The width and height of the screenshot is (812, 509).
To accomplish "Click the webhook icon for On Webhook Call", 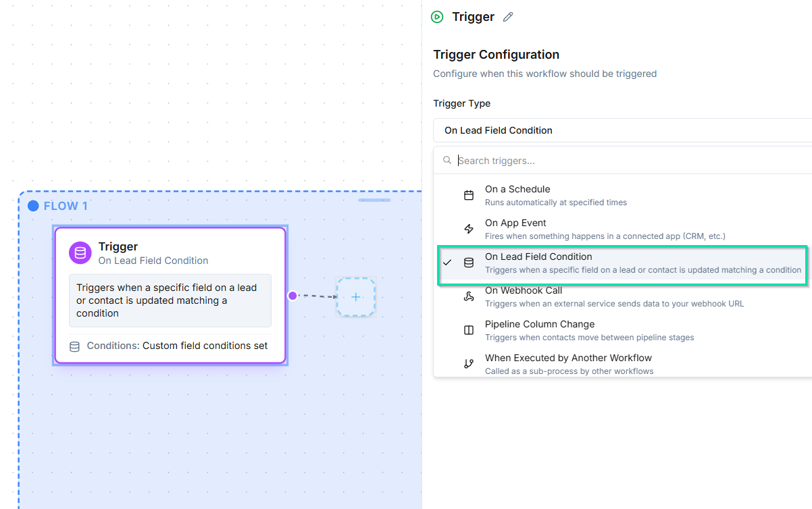I will [x=469, y=297].
